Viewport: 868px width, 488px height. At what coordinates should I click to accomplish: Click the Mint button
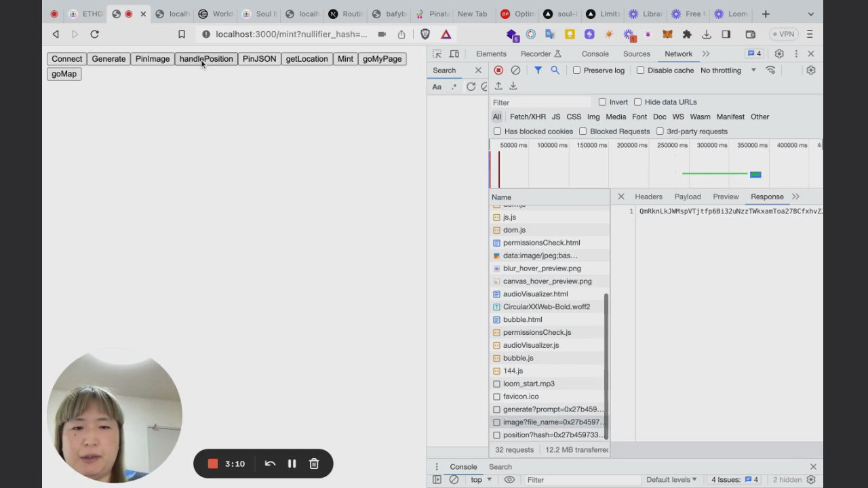345,59
